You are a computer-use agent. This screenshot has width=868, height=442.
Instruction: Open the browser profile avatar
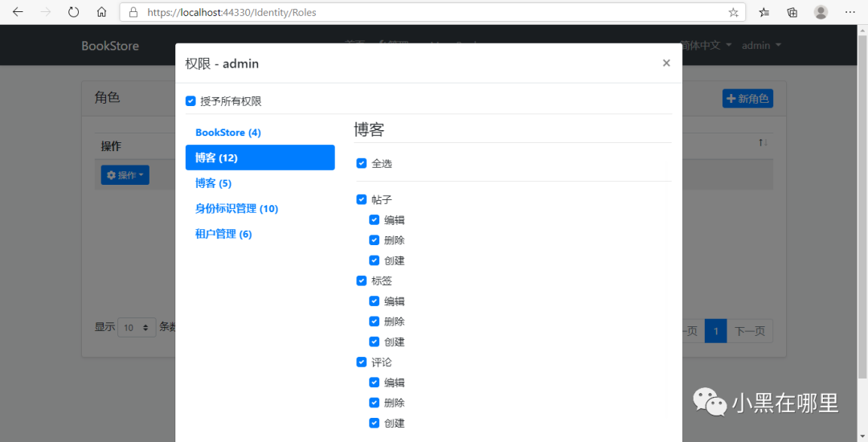821,12
